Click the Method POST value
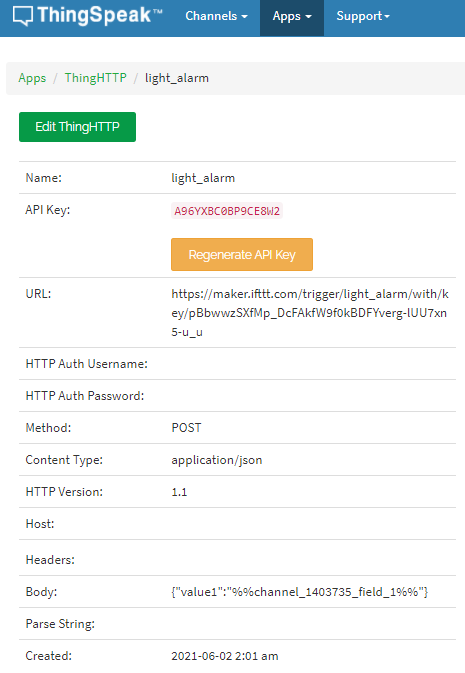Screen dimensions: 465x673 (186, 428)
